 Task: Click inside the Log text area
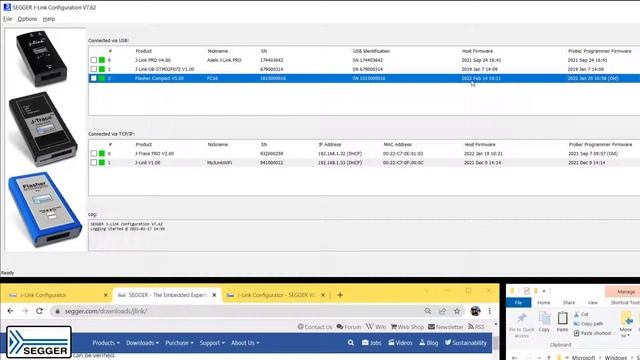tap(364, 235)
